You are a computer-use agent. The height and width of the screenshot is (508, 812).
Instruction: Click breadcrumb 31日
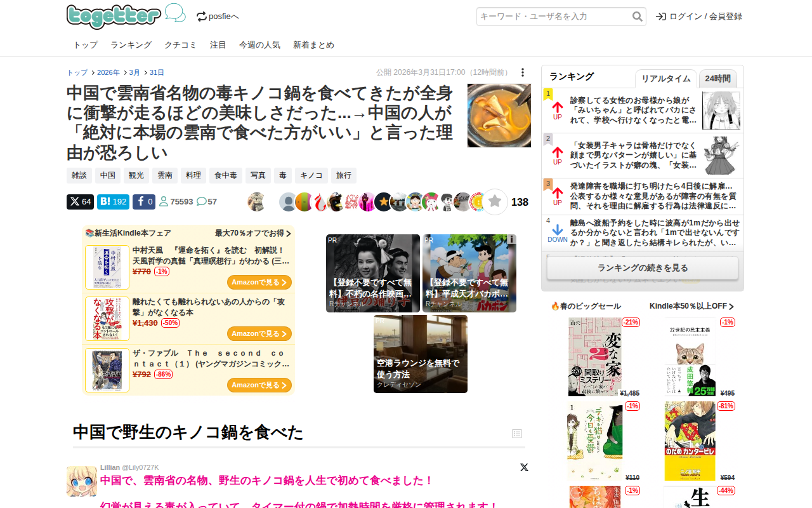click(x=157, y=72)
